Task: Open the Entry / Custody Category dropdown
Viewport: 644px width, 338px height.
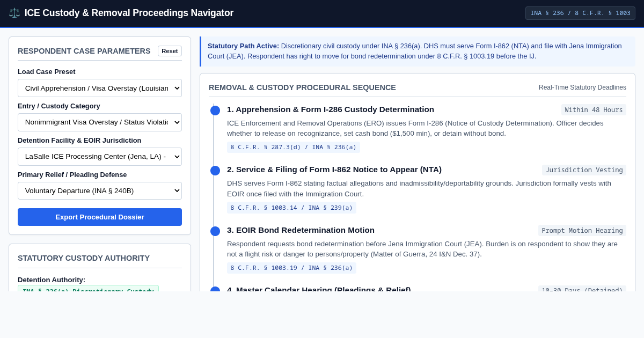Action: click(100, 122)
